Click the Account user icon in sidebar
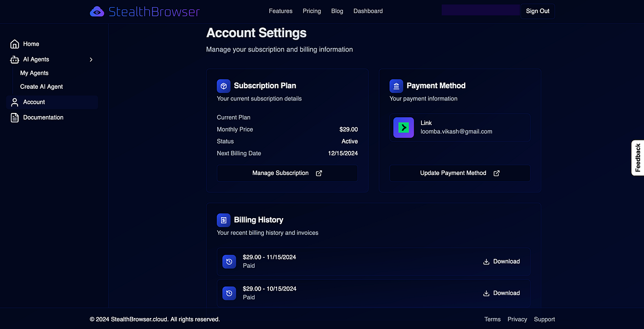 (x=15, y=102)
